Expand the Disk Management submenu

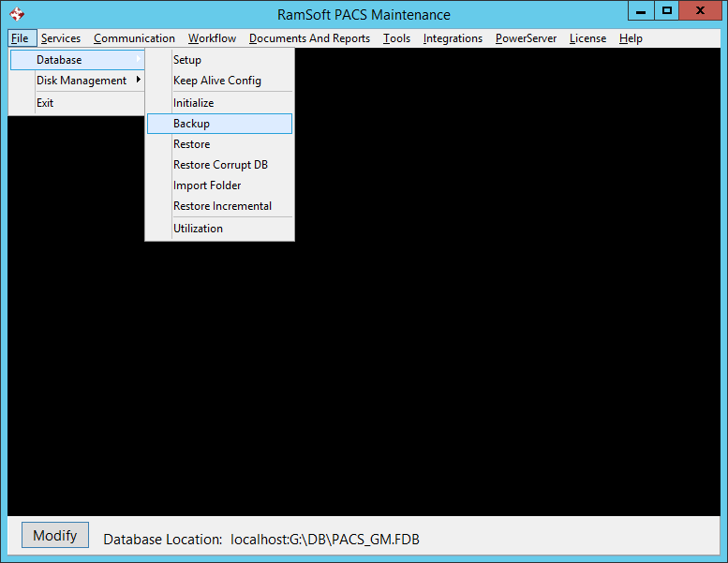click(x=82, y=81)
